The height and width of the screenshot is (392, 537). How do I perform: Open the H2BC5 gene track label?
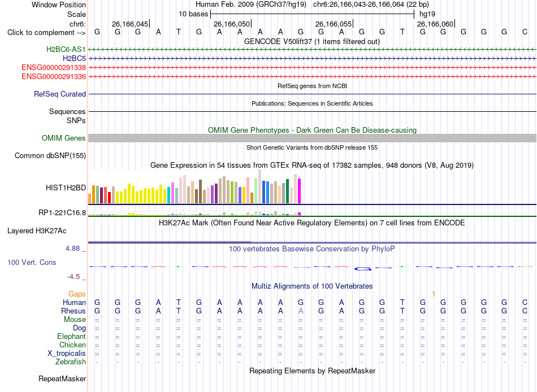(x=74, y=59)
